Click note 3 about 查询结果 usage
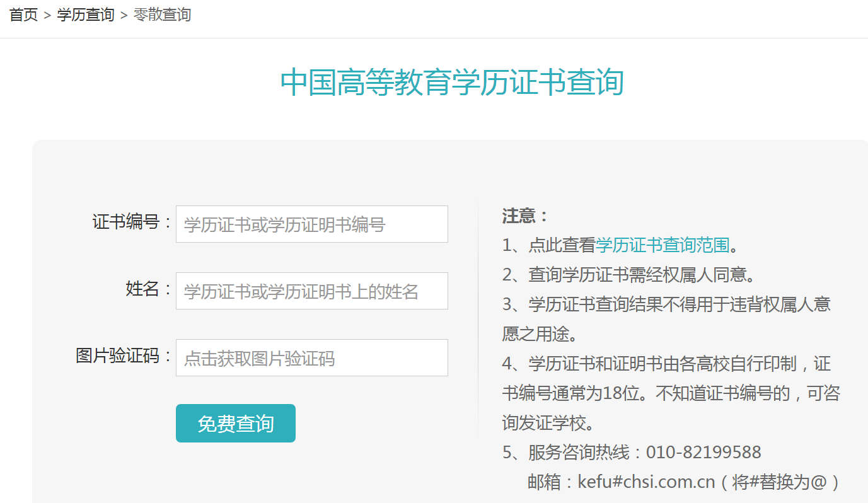 point(666,304)
